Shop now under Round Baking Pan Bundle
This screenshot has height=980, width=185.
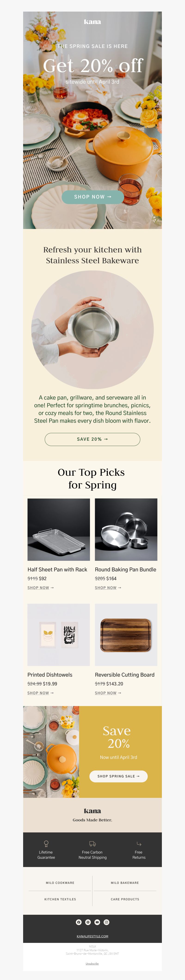point(108,588)
